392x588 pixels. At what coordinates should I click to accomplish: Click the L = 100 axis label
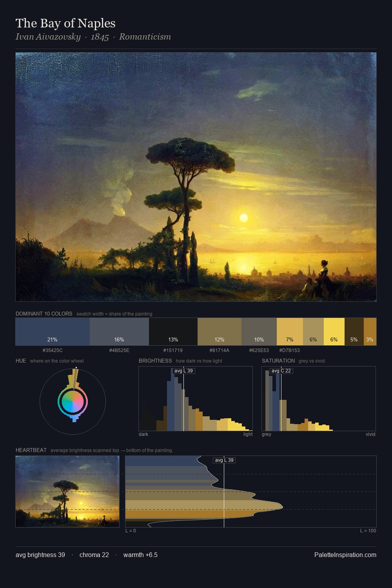coord(368,531)
